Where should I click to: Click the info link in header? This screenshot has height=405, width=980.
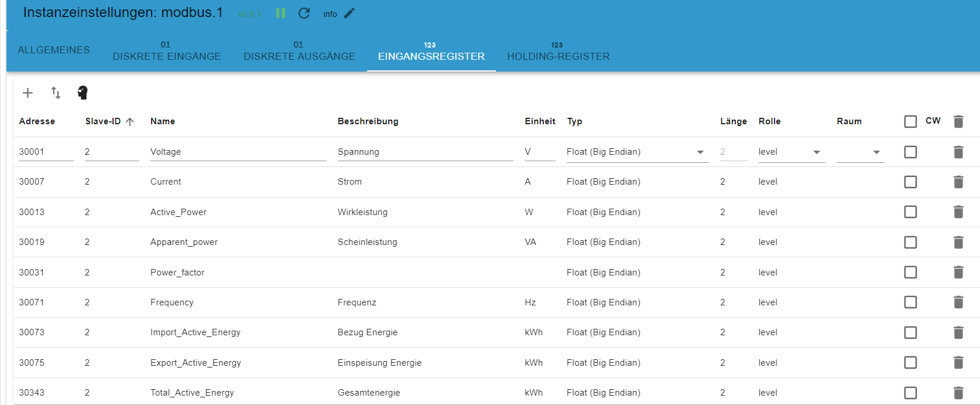point(330,14)
